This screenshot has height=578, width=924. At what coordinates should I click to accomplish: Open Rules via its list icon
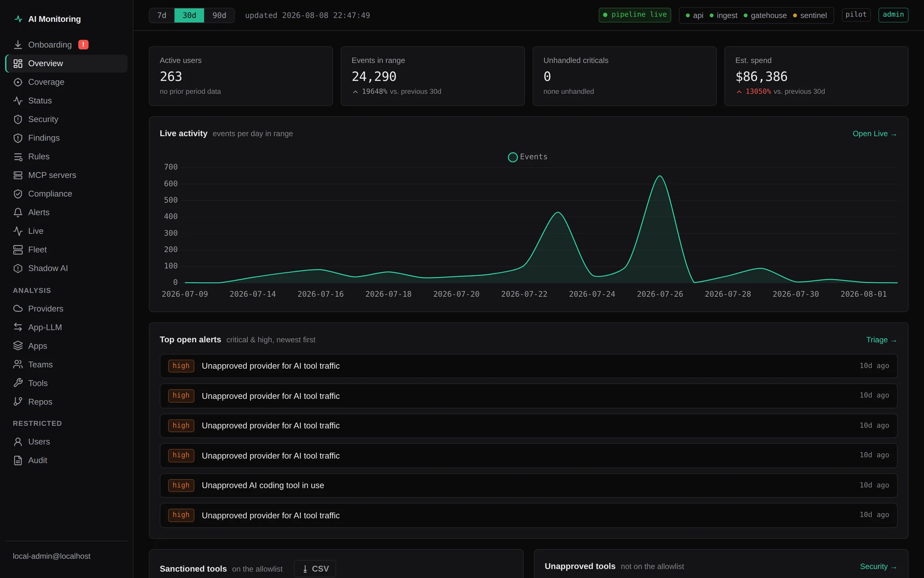tap(18, 157)
